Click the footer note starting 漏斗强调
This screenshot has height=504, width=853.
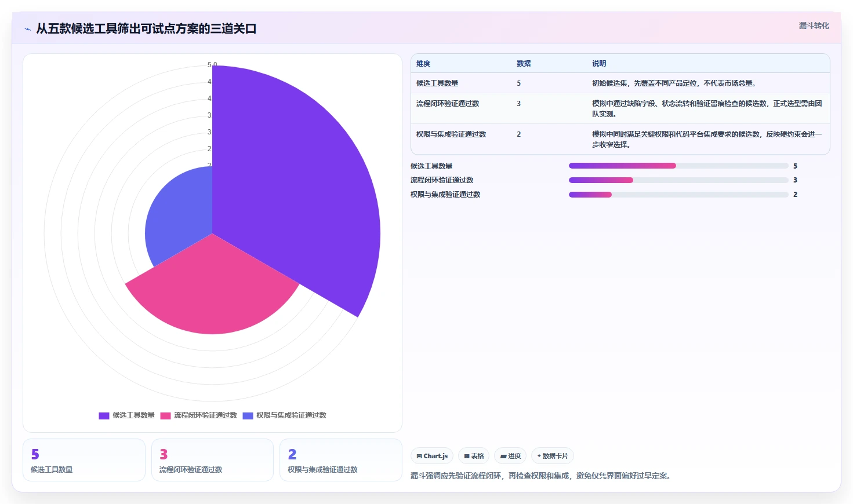click(x=542, y=476)
